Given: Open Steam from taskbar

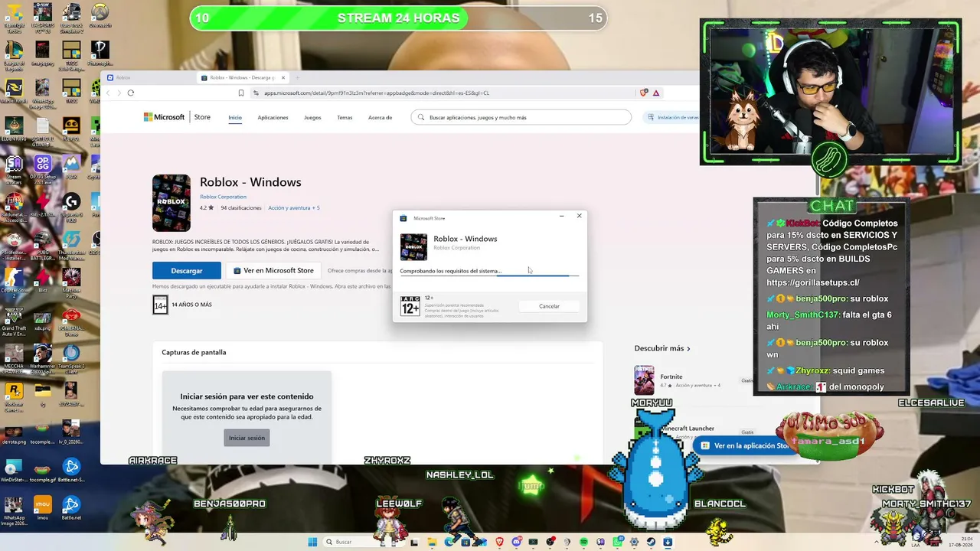Looking at the screenshot, I should click(x=651, y=542).
